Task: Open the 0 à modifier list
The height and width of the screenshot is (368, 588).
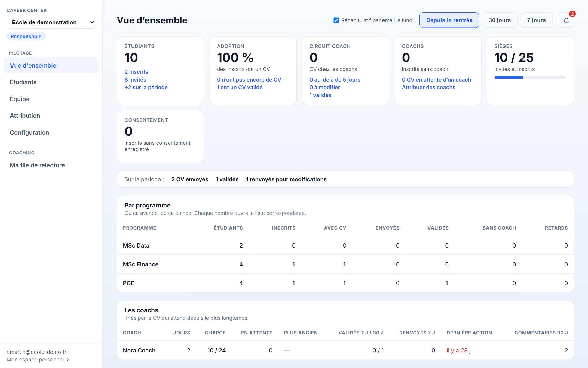Action: coord(324,87)
